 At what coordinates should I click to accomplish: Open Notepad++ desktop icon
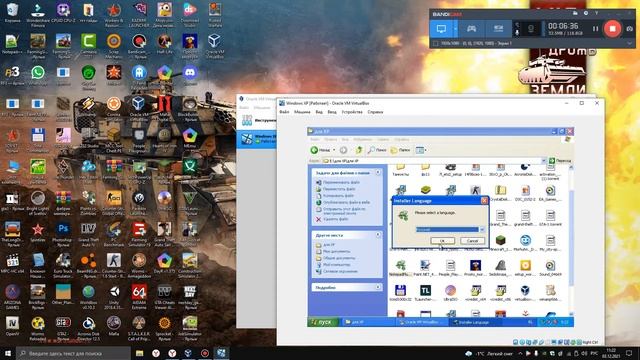click(x=12, y=44)
